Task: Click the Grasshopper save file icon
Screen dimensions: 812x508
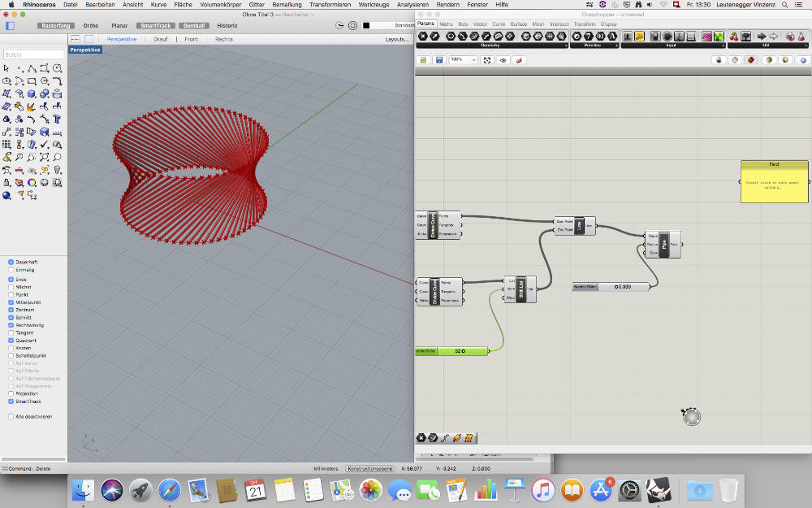Action: (439, 60)
